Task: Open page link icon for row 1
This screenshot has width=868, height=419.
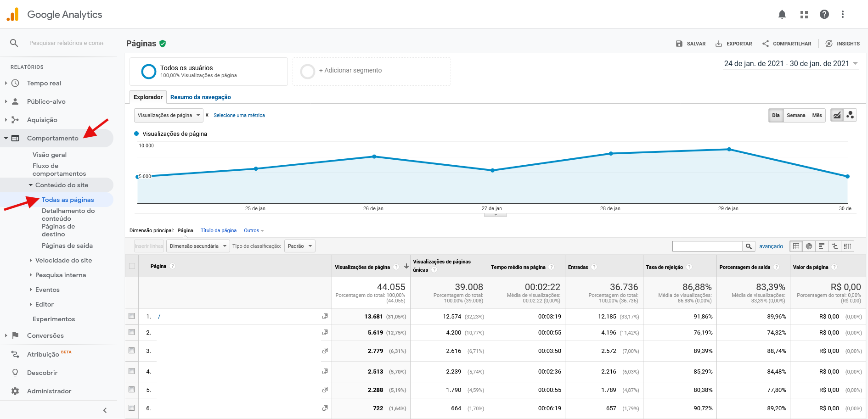Action: [x=325, y=316]
